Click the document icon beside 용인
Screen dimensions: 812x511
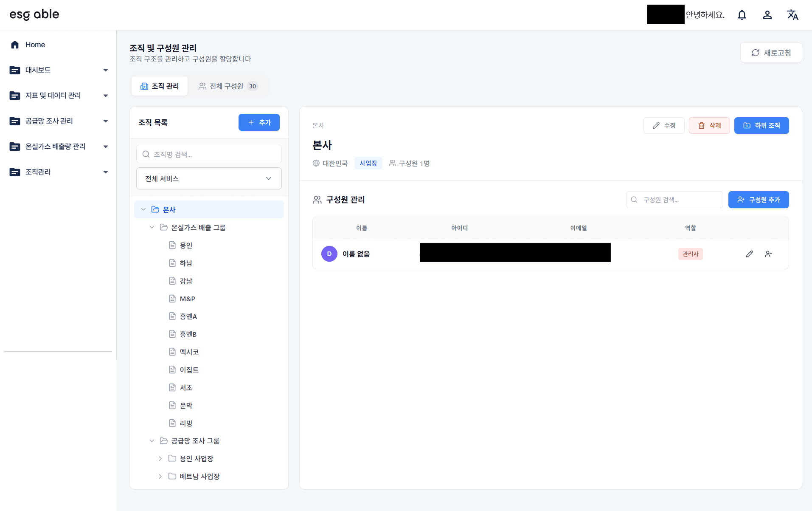click(x=172, y=245)
